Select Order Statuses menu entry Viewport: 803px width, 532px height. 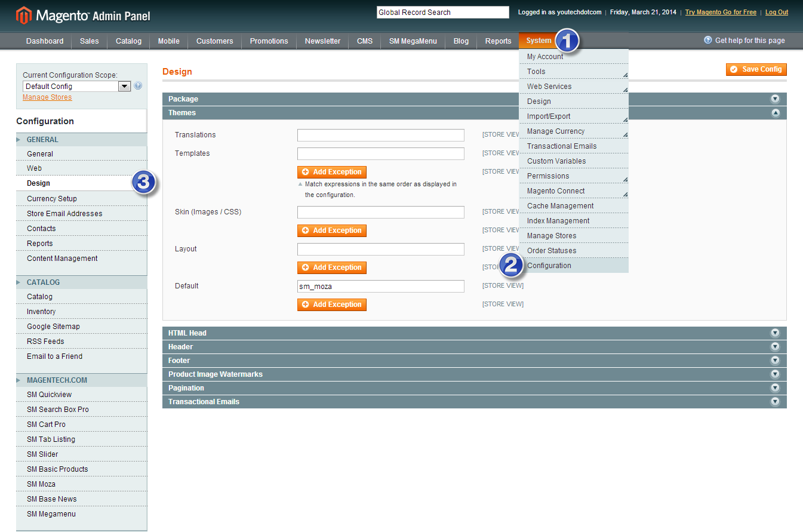pyautogui.click(x=574, y=251)
